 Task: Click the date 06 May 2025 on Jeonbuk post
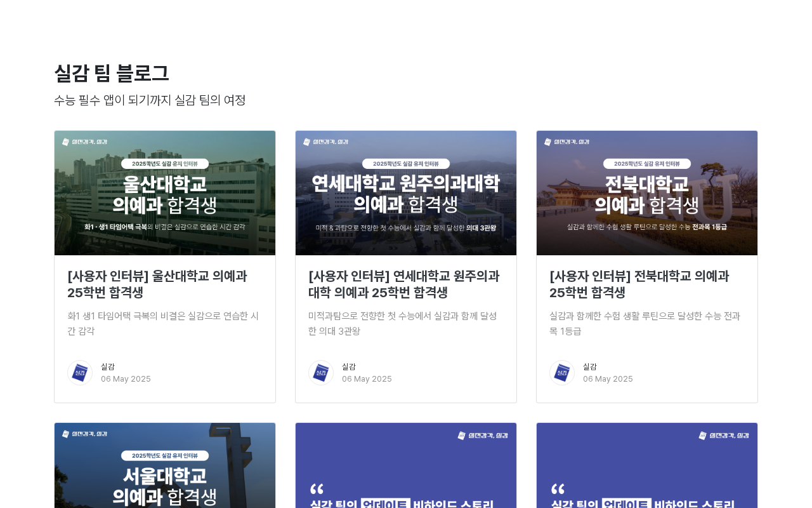pos(608,379)
